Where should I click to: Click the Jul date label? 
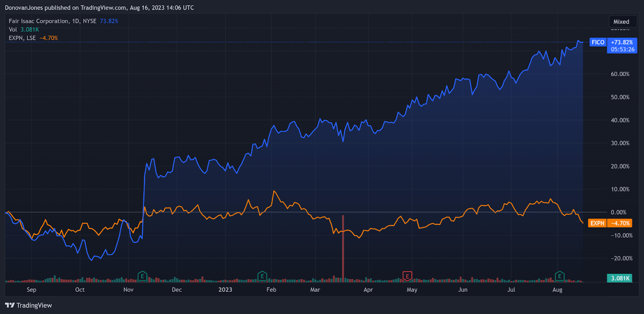511,290
